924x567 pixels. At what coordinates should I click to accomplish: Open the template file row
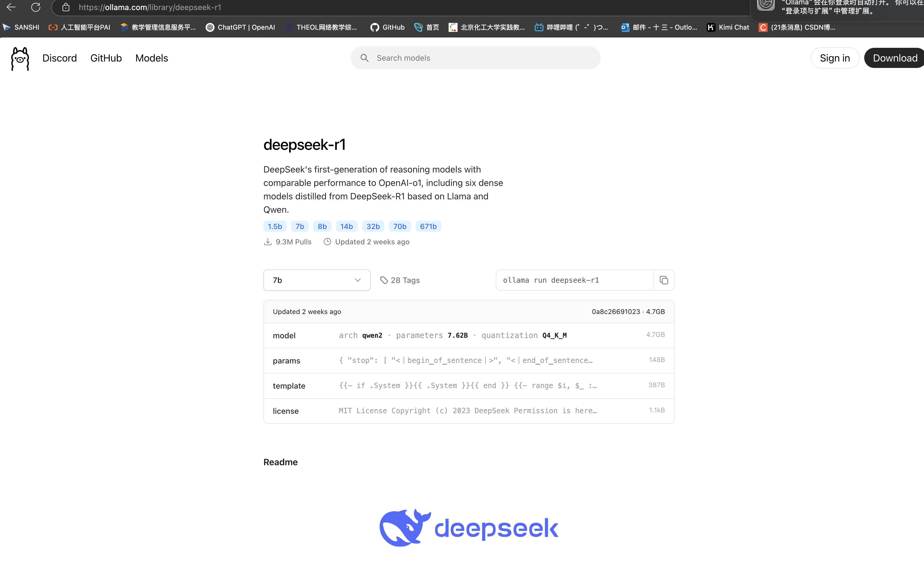pos(468,386)
